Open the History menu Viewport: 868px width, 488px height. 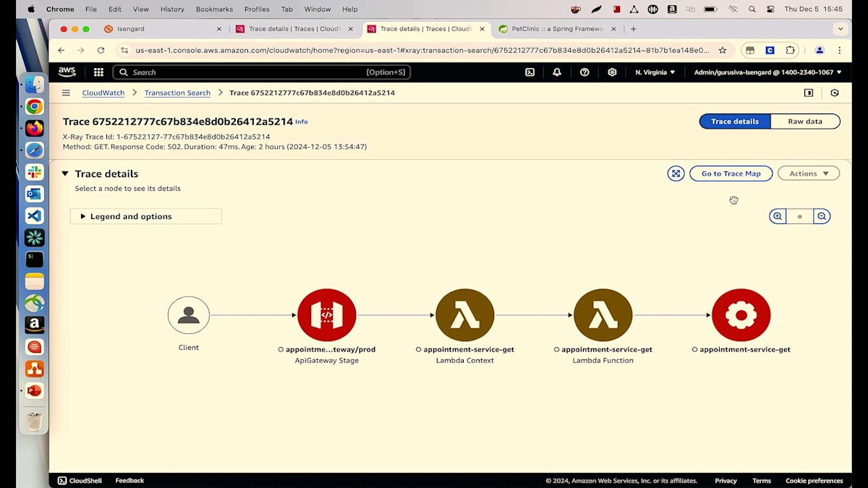point(172,9)
